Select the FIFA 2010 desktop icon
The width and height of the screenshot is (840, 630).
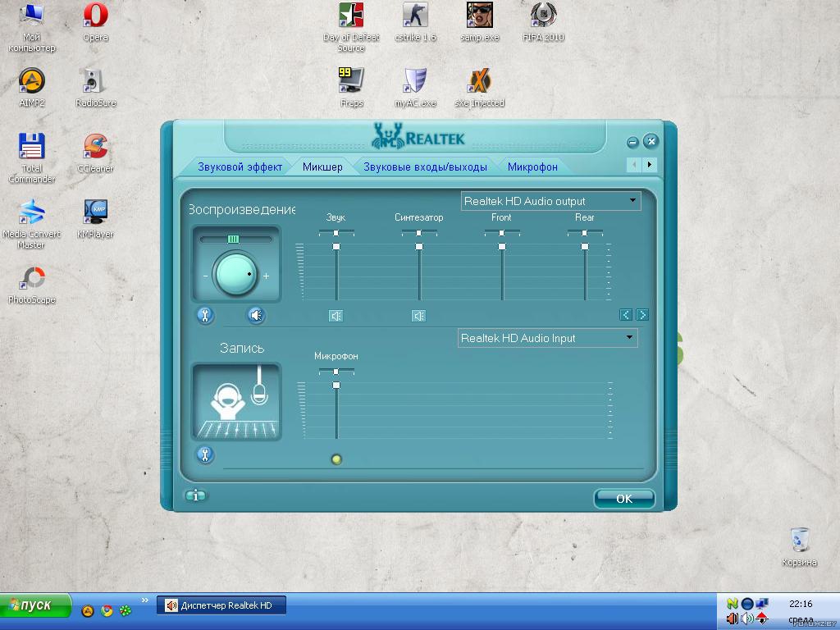[543, 22]
